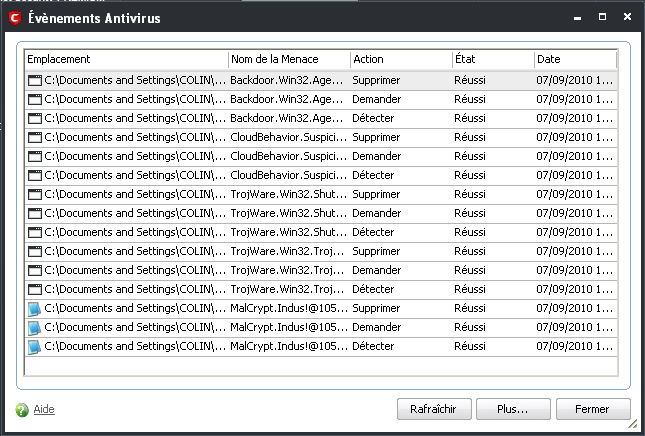Click the Rafraîchir button
The image size is (645, 436).
coord(434,409)
